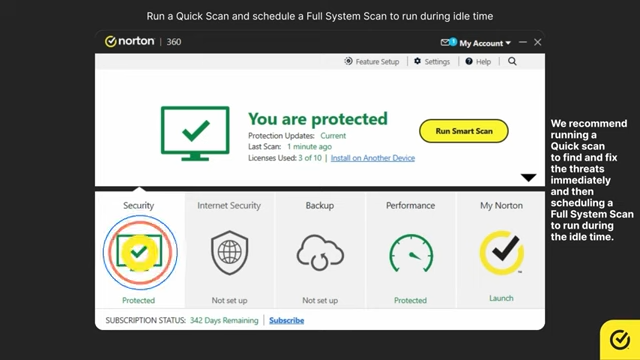
Task: Click 'Not set up' under Backup
Action: [x=320, y=300]
